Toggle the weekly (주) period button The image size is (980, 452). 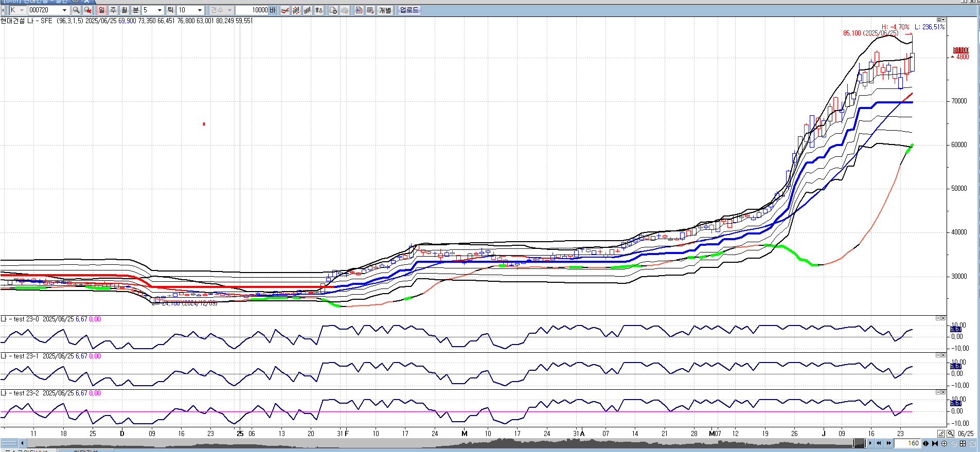(x=113, y=10)
